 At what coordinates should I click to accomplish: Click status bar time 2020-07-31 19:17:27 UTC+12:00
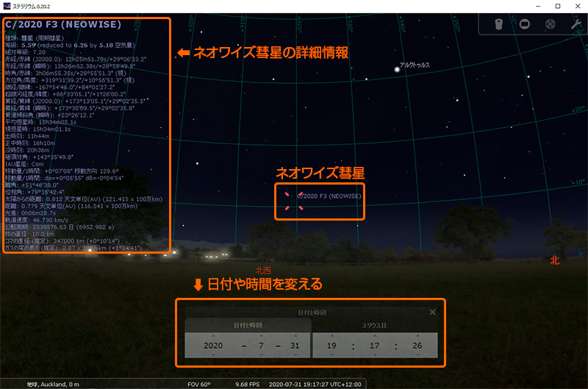[315, 385]
